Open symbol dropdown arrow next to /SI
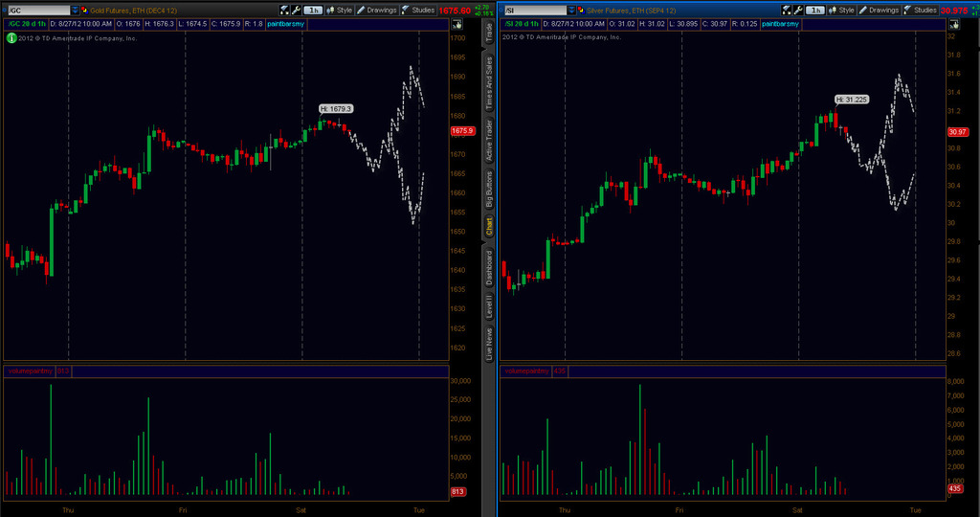 pyautogui.click(x=572, y=10)
